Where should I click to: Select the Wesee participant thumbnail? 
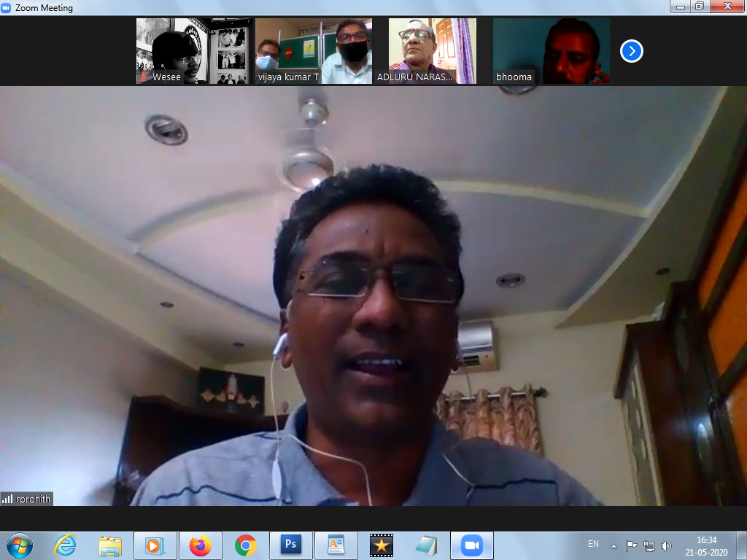194,51
